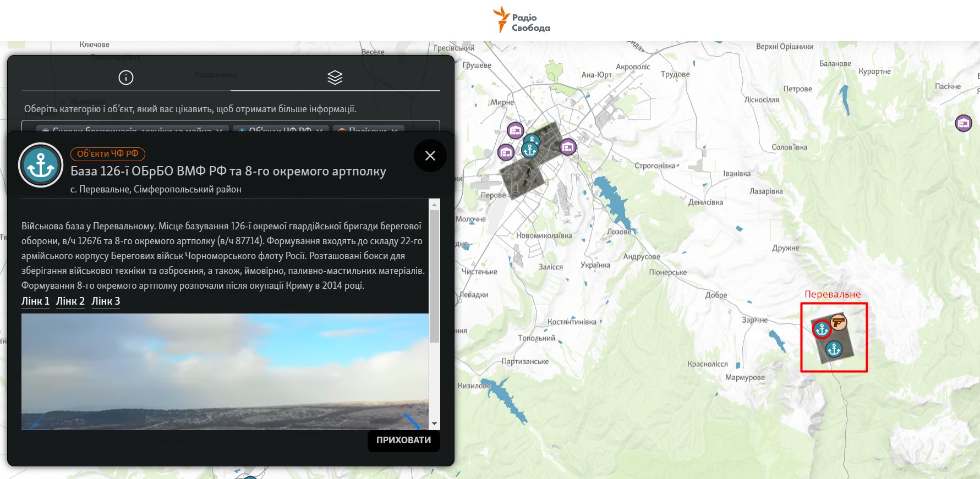Screen dimensions: 980x479
Task: Open the Радіо Свобода logo link
Action: [521, 20]
